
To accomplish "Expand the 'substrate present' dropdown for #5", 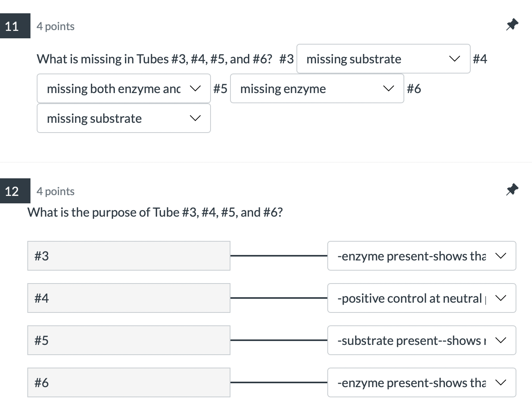I will tap(422, 340).
